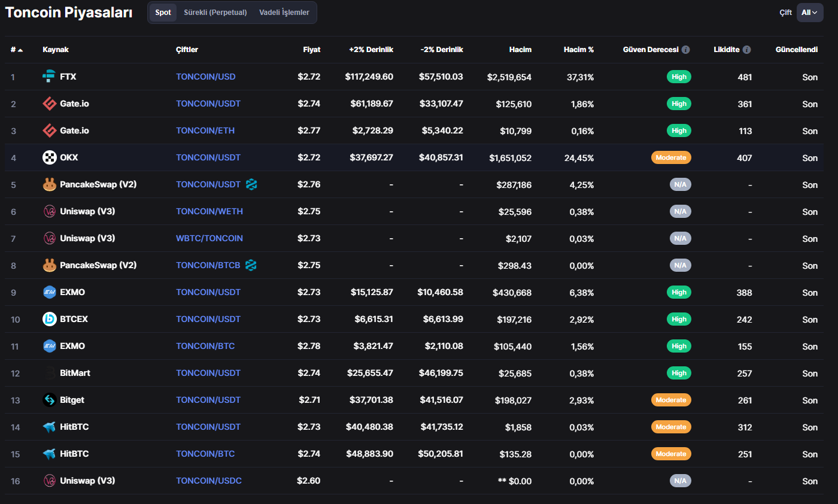Click info icon next to Güven Derecesi
838x504 pixels.
(x=686, y=50)
